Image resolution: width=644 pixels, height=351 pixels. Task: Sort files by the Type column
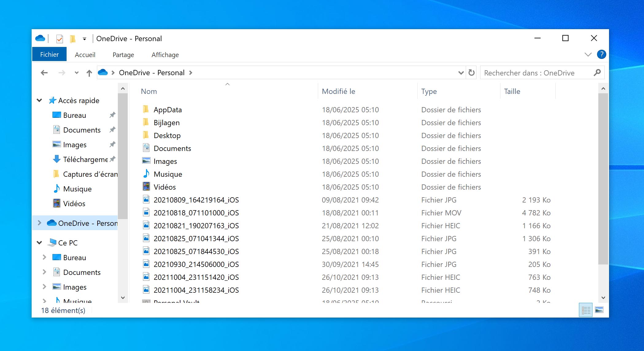click(x=429, y=91)
